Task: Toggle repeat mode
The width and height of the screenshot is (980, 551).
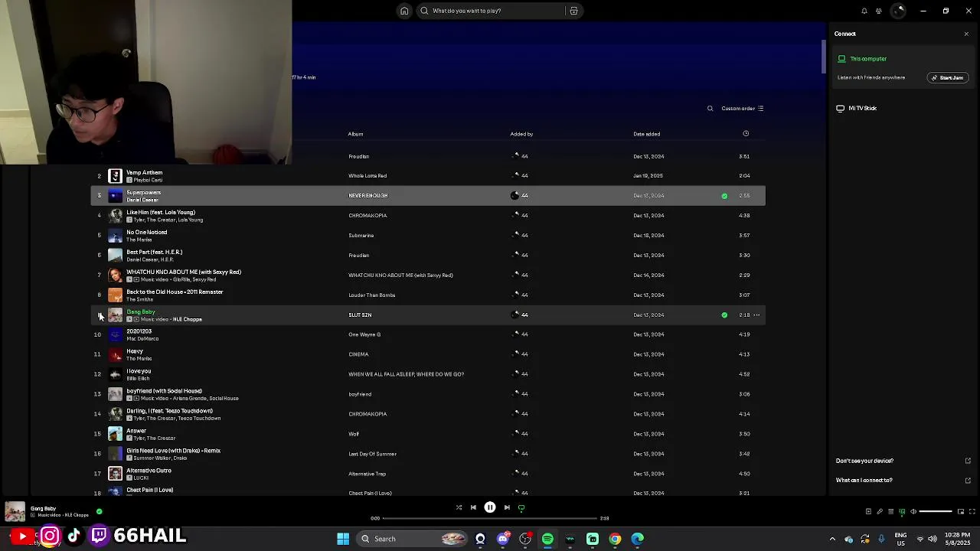Action: pyautogui.click(x=521, y=507)
